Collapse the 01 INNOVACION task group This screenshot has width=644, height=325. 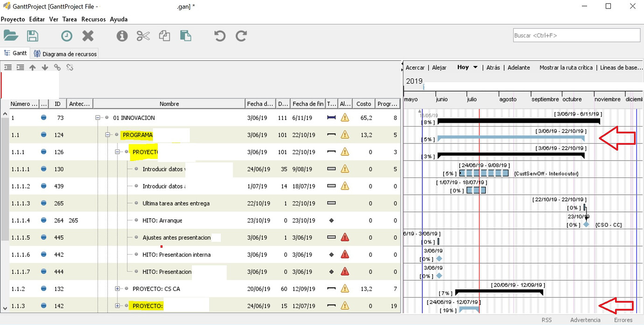pos(97,118)
